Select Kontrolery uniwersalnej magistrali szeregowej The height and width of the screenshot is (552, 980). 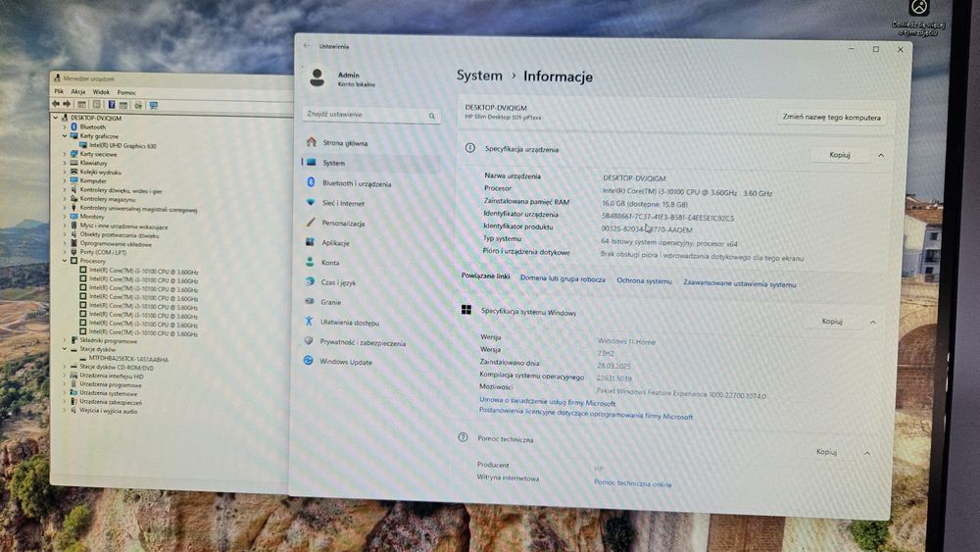138,209
